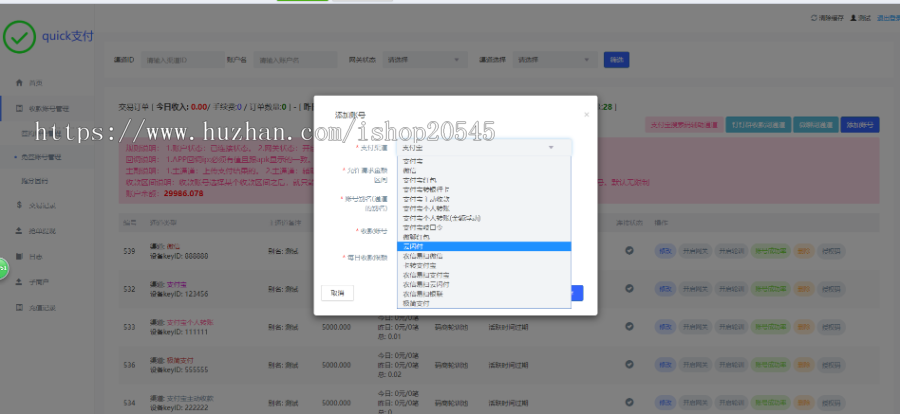Click the 子商户 icon in sidebar
The width and height of the screenshot is (900, 414).
[x=19, y=282]
